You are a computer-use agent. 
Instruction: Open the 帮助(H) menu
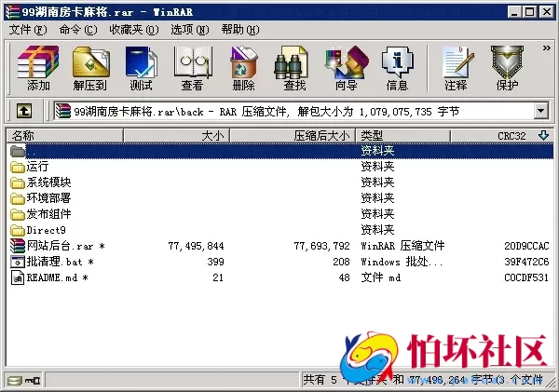[x=240, y=30]
